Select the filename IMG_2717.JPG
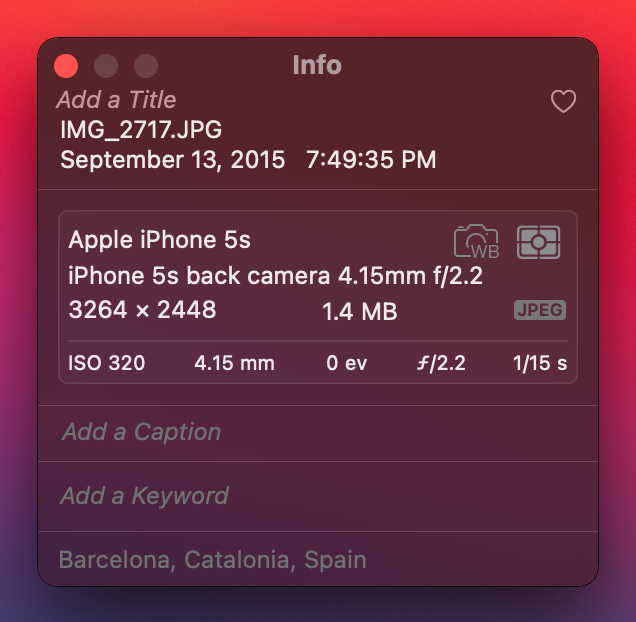 pyautogui.click(x=141, y=130)
